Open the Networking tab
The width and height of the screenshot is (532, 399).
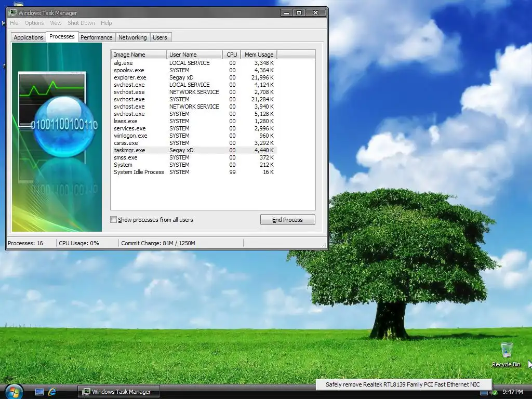[132, 37]
